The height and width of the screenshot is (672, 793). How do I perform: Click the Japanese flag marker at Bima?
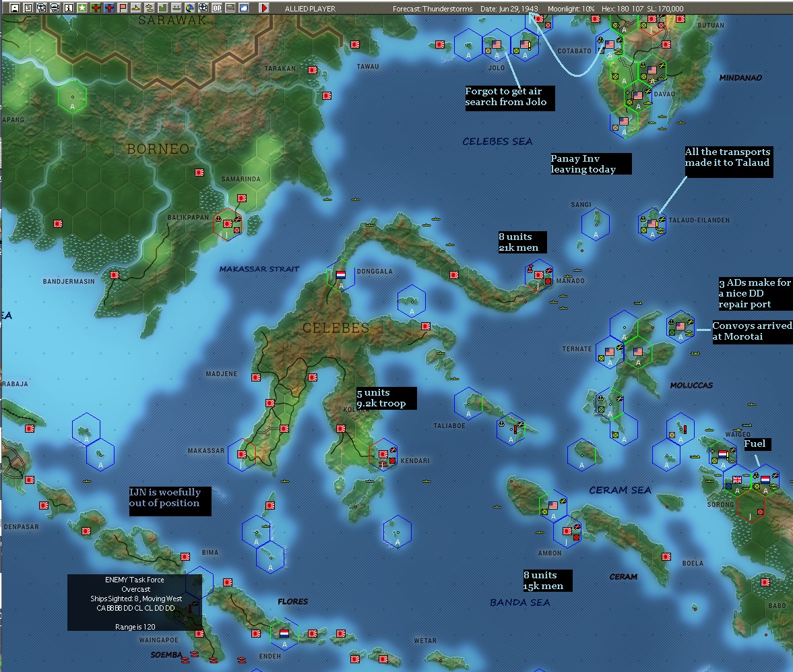click(x=185, y=557)
